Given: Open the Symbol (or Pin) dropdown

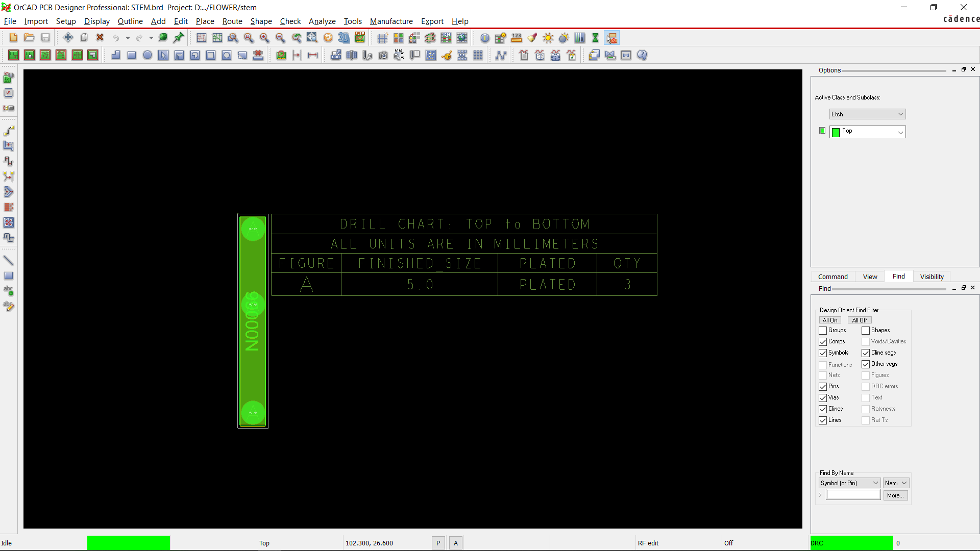Looking at the screenshot, I should tap(849, 483).
